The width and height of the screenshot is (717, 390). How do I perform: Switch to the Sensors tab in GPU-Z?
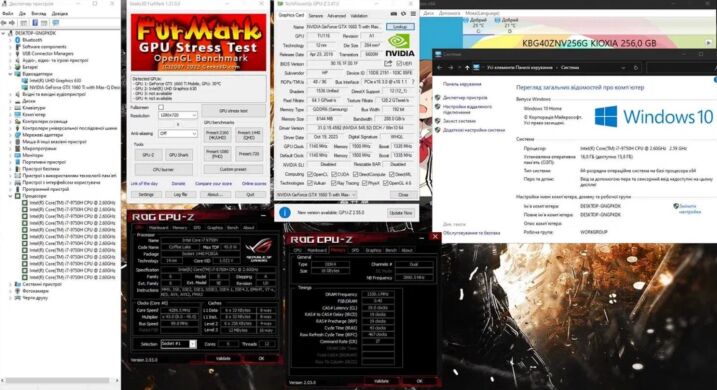[316, 16]
